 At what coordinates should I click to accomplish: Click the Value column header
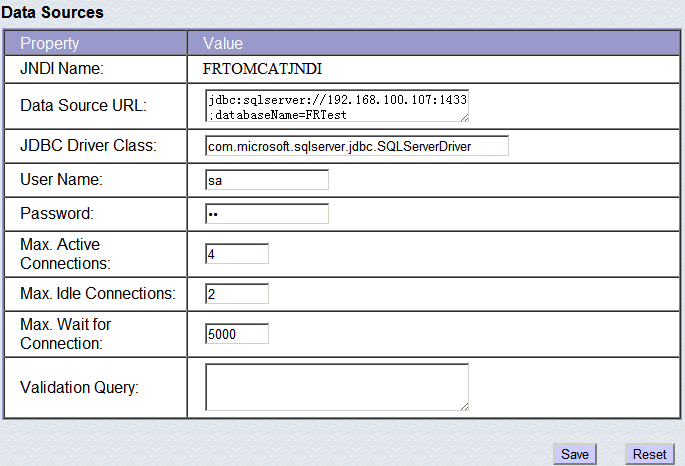(x=222, y=44)
